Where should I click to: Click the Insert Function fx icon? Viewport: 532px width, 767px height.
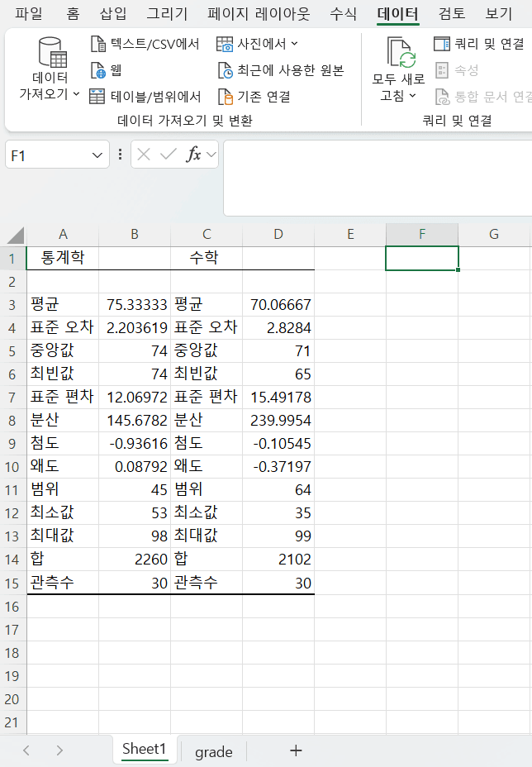[193, 155]
